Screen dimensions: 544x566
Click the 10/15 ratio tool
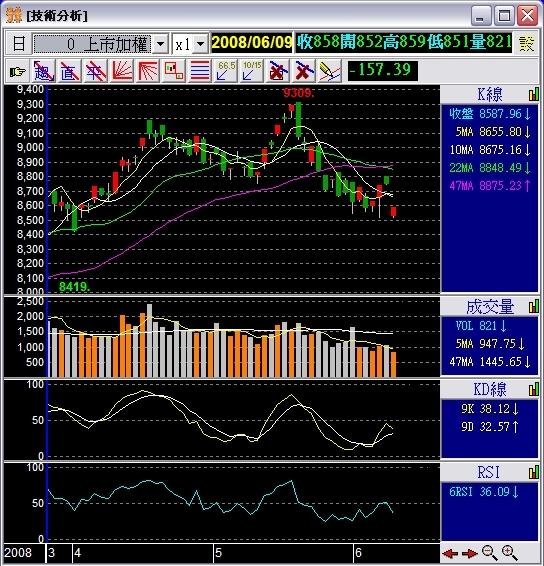click(x=252, y=71)
